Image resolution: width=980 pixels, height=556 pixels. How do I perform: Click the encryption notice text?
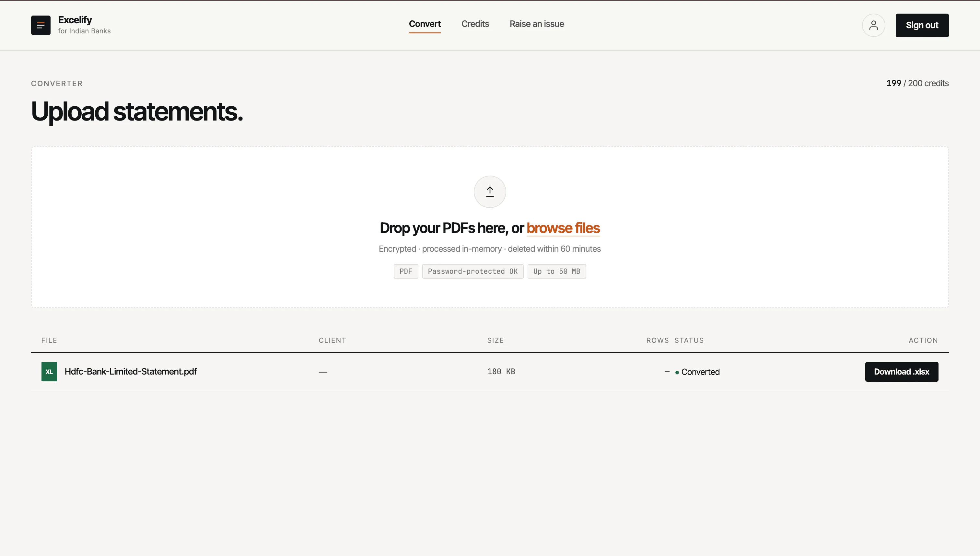tap(490, 249)
